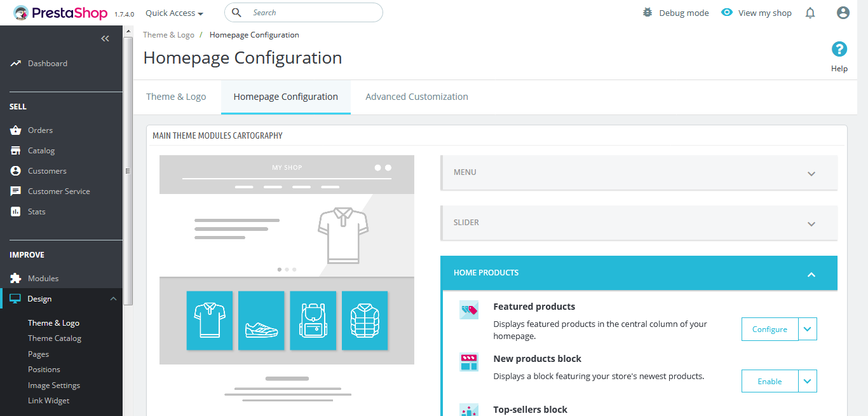This screenshot has height=416, width=868.
Task: Switch to the Advanced Customization tab
Action: pos(417,97)
